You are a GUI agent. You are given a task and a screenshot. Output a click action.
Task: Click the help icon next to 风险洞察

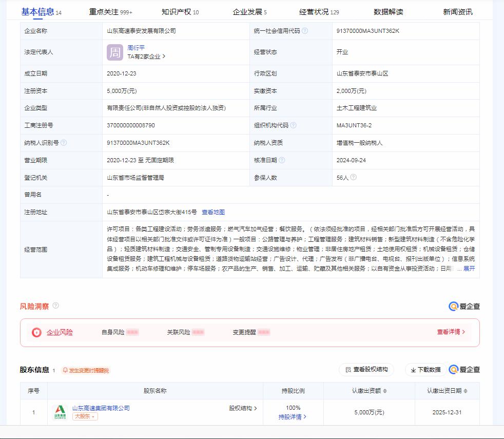55,306
